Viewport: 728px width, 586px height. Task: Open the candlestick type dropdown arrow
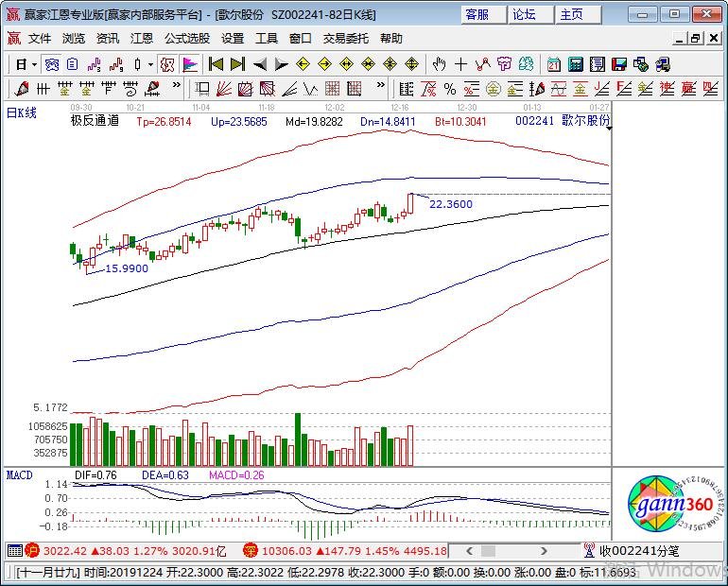click(150, 64)
